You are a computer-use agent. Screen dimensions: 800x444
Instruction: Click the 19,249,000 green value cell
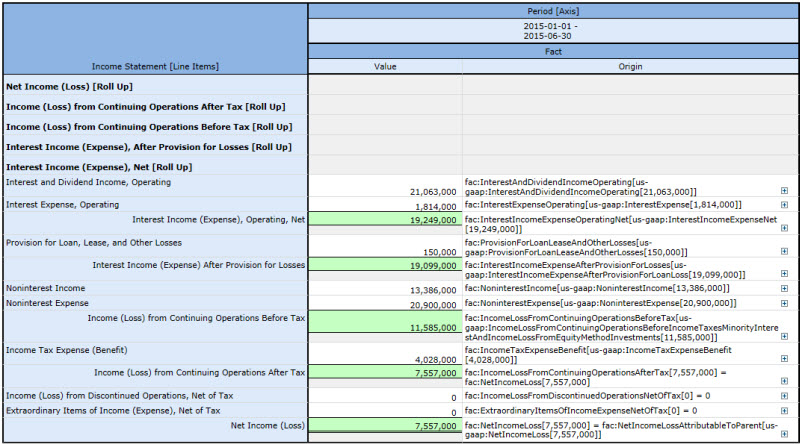point(385,219)
